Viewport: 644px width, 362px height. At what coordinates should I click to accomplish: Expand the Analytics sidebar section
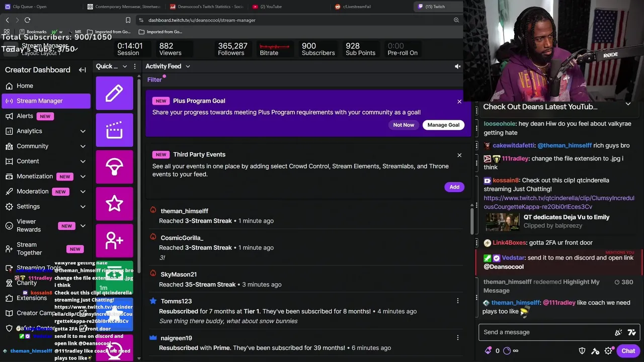(x=83, y=131)
